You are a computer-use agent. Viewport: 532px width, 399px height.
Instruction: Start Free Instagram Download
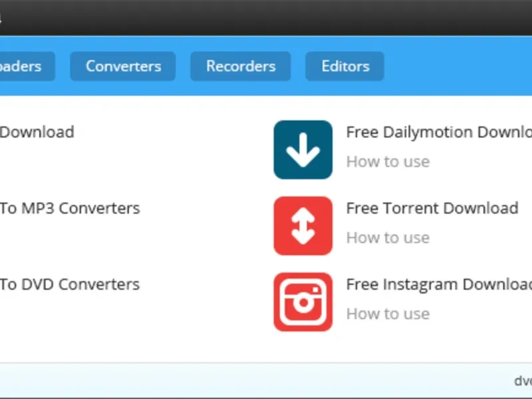click(439, 285)
